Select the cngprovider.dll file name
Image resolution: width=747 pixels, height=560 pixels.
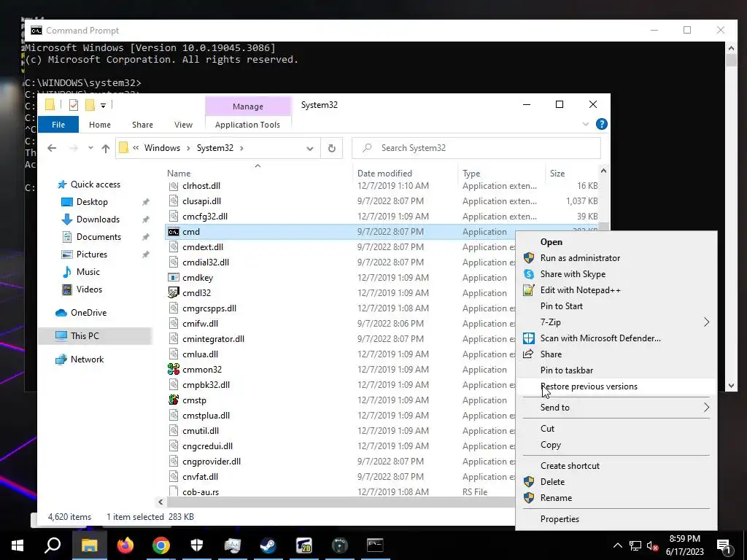point(212,462)
